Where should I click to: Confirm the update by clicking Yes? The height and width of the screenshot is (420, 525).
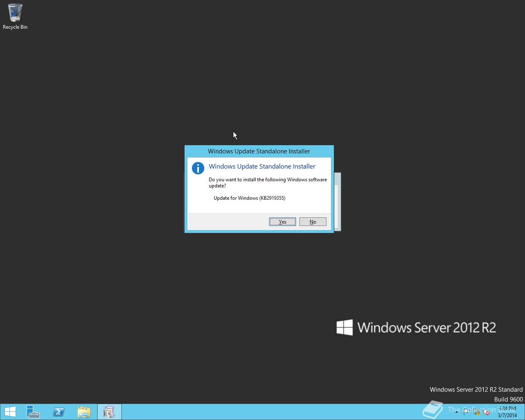pyautogui.click(x=283, y=221)
